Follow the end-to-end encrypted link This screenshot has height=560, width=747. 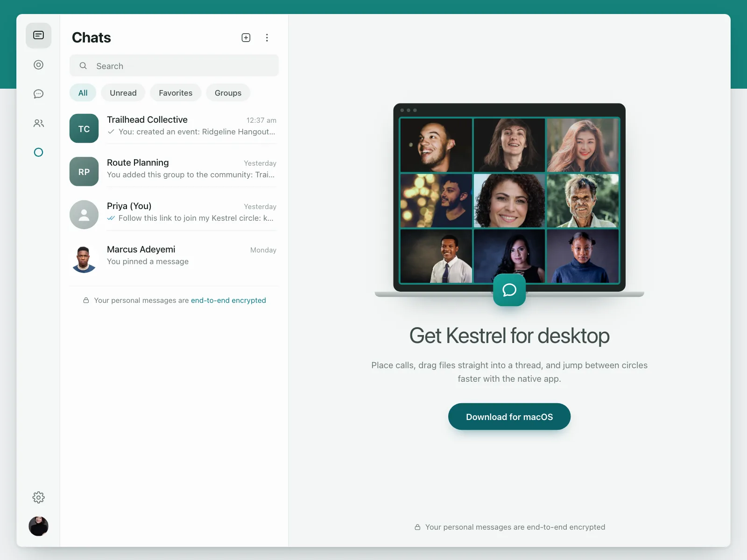tap(228, 301)
